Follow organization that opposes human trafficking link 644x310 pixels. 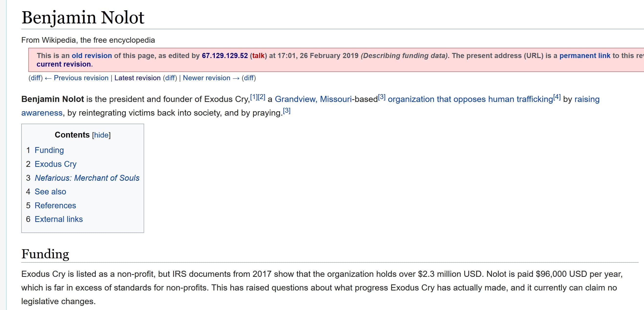click(470, 99)
